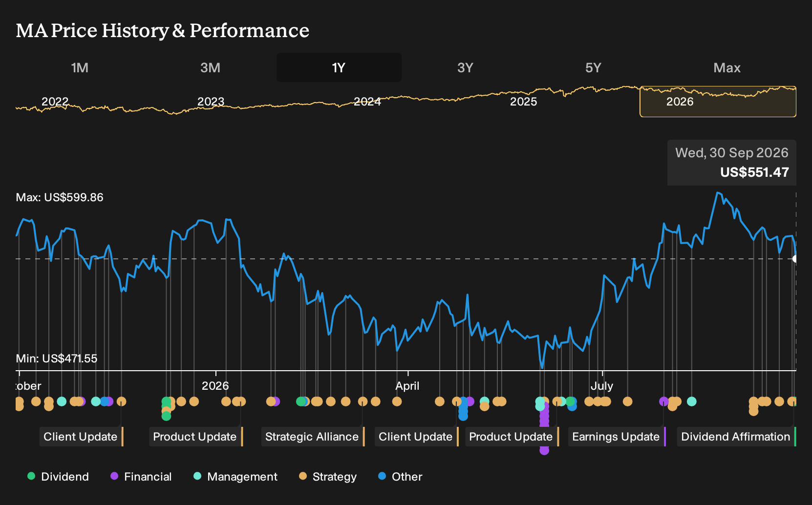
Task: Click the July axis label
Action: coord(602,386)
